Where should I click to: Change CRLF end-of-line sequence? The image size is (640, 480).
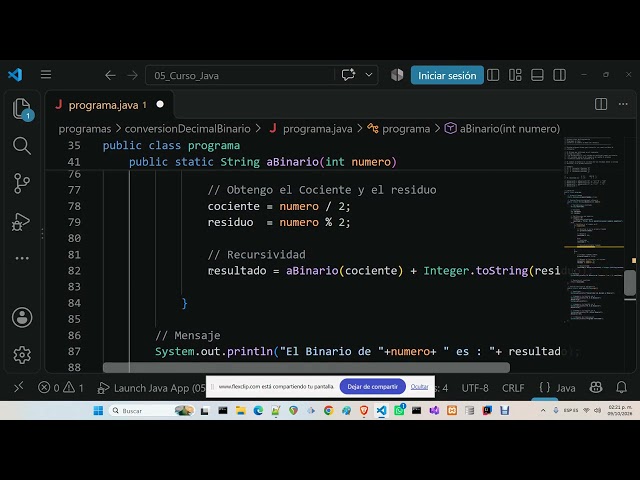[x=513, y=388]
